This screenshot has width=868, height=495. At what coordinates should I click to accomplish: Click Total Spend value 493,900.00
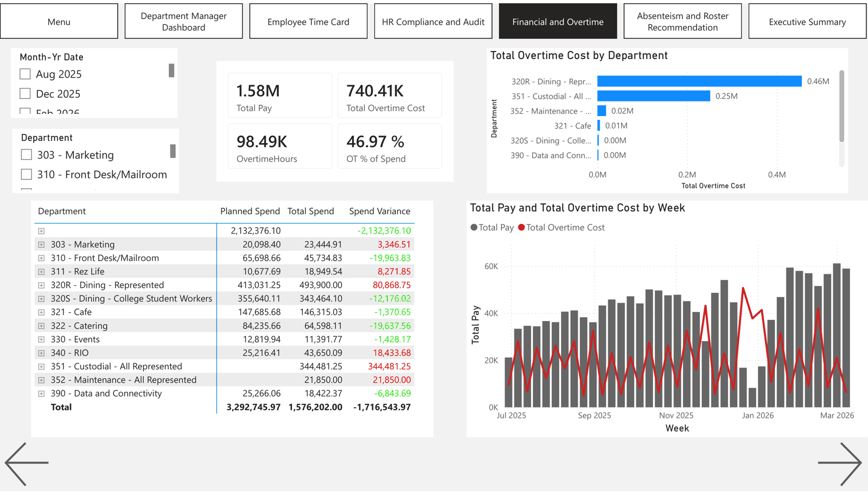[321, 285]
